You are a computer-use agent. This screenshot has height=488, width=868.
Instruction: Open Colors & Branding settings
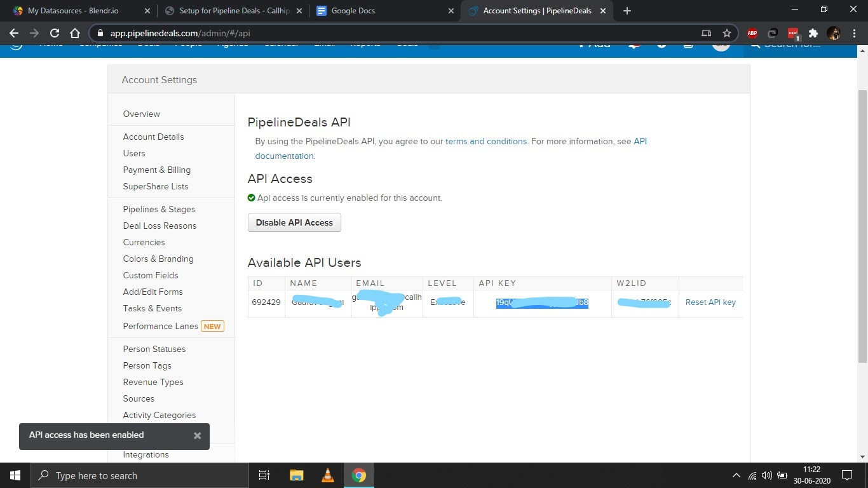point(158,259)
